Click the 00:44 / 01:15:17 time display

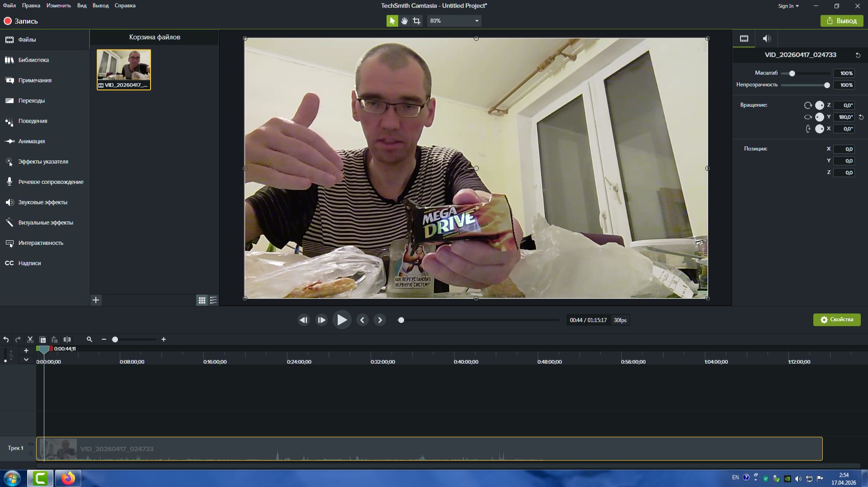tap(588, 320)
